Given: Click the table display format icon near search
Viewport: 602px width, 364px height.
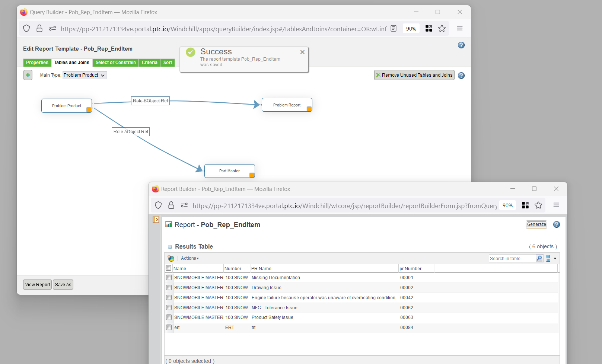Looking at the screenshot, I should click(548, 258).
